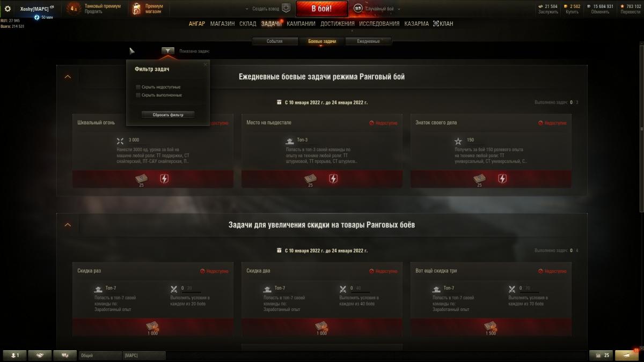Viewport: 644px width, 362px height.
Task: Click the vehicle compare icon with 25
Action: coord(601,355)
